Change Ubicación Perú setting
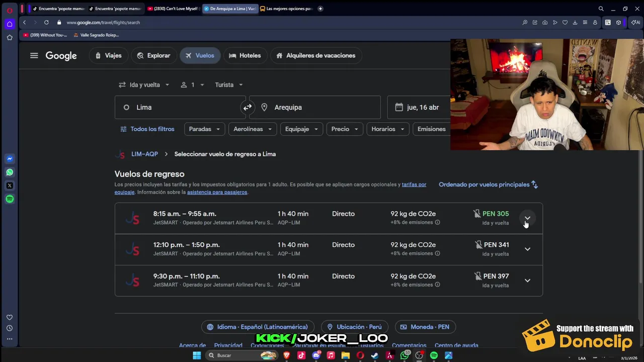644x362 pixels. [355, 327]
